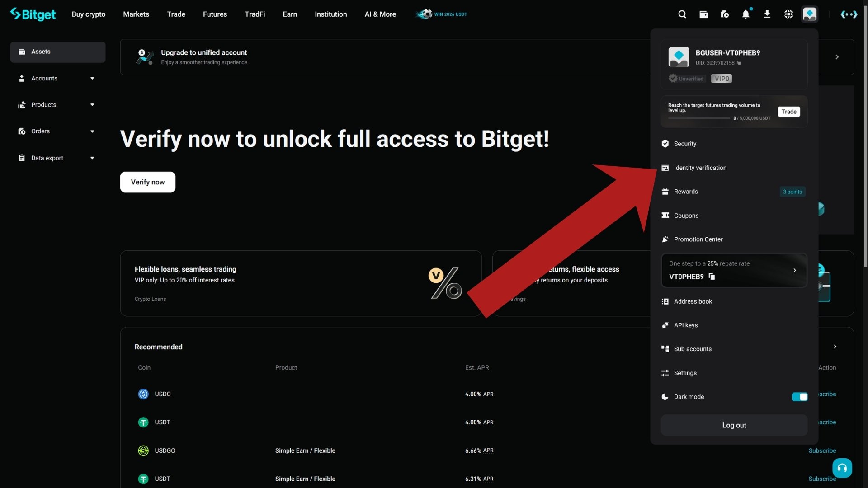Click the USDC coin icon
The height and width of the screenshot is (488, 868).
click(x=143, y=394)
